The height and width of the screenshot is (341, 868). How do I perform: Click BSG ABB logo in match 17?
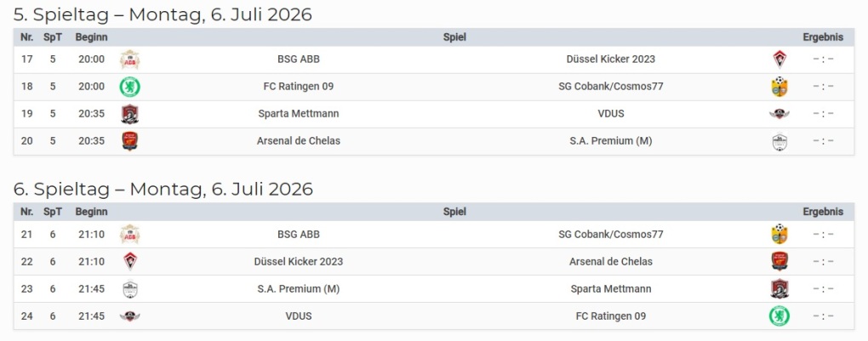click(x=130, y=60)
